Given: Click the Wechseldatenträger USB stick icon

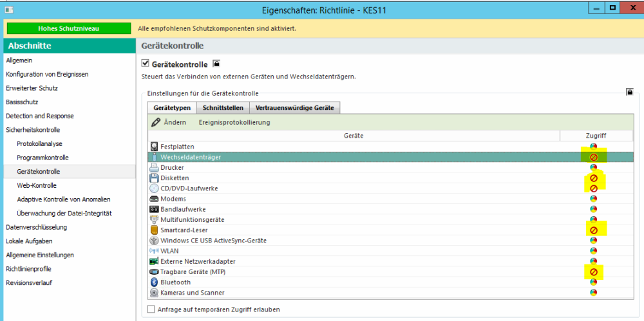Looking at the screenshot, I should coord(154,157).
